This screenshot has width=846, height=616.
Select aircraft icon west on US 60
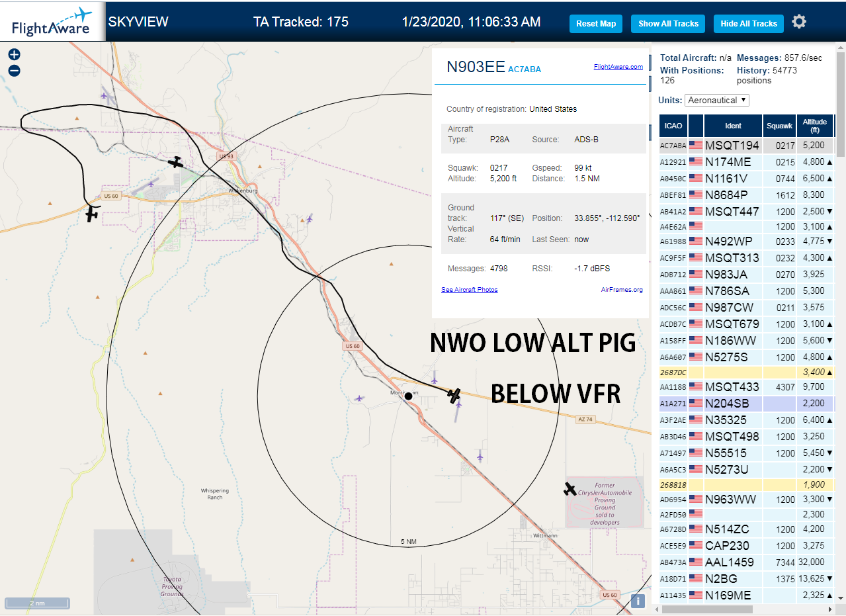[x=92, y=214]
